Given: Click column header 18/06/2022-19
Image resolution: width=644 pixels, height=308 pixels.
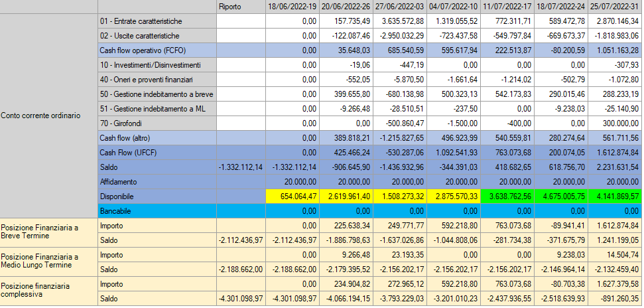Looking at the screenshot, I should point(292,7).
